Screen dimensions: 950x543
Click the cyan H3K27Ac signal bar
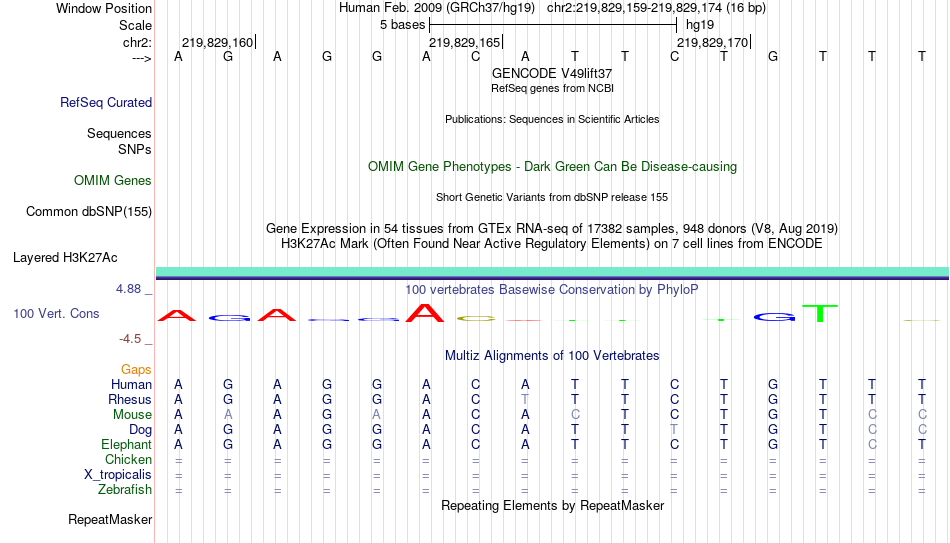coord(552,272)
